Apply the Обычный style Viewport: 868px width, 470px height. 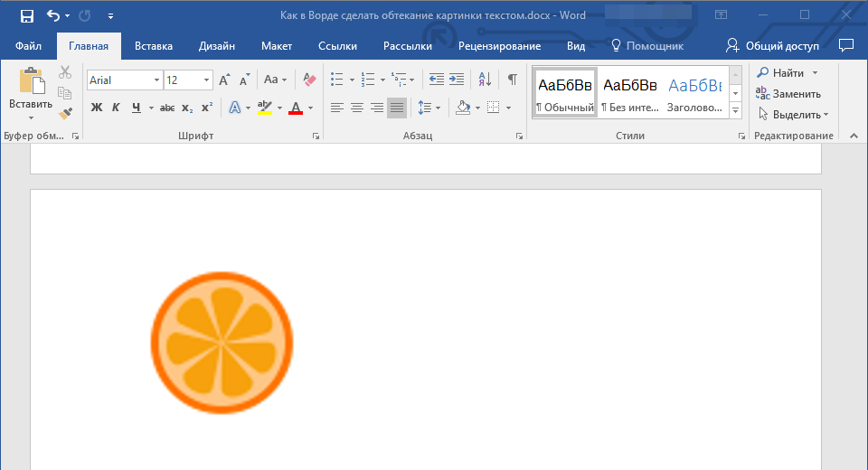click(x=564, y=92)
